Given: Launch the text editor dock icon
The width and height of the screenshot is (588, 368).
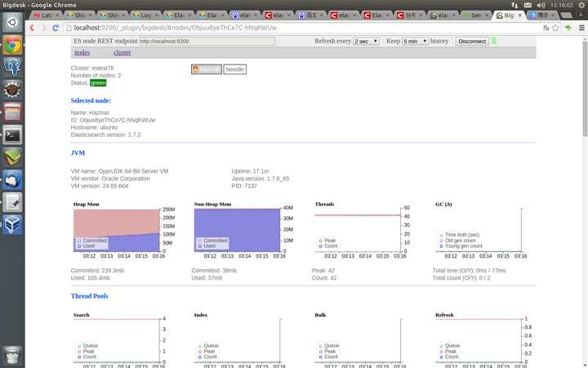Looking at the screenshot, I should click(12, 203).
